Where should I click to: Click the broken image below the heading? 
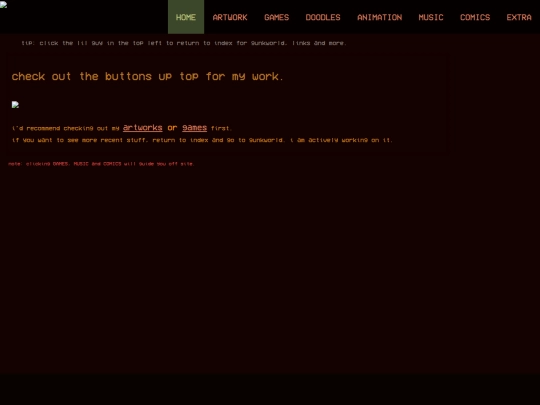coord(15,105)
